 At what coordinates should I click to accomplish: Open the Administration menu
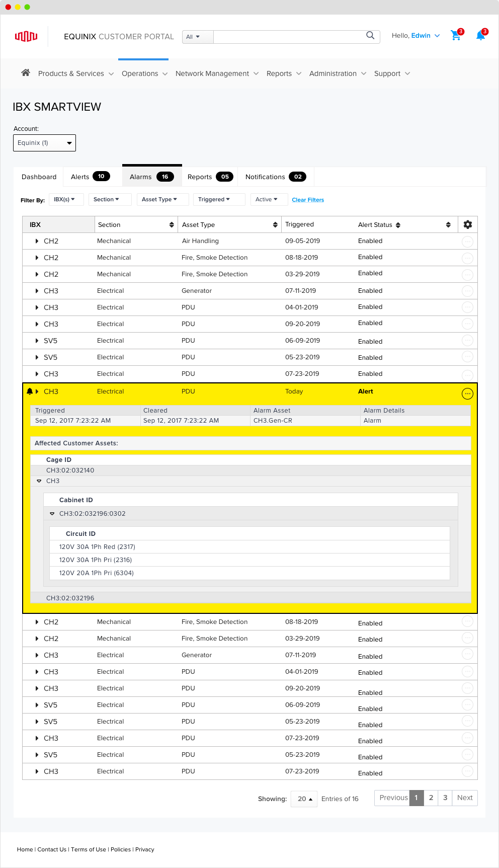(x=338, y=73)
